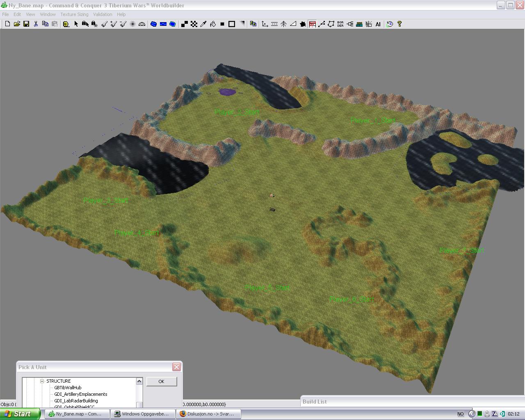Select the flood fill bucket tool

pyautogui.click(x=213, y=24)
